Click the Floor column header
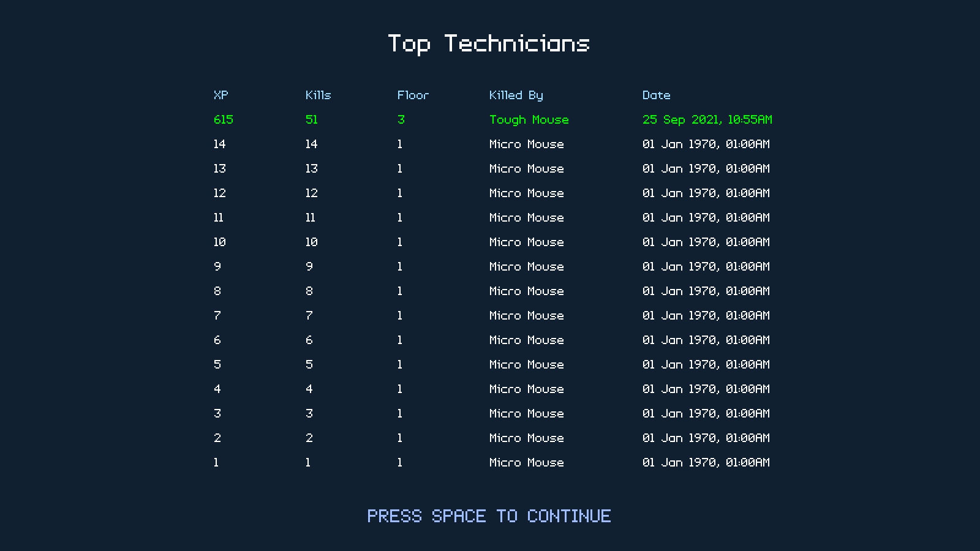 click(x=413, y=95)
